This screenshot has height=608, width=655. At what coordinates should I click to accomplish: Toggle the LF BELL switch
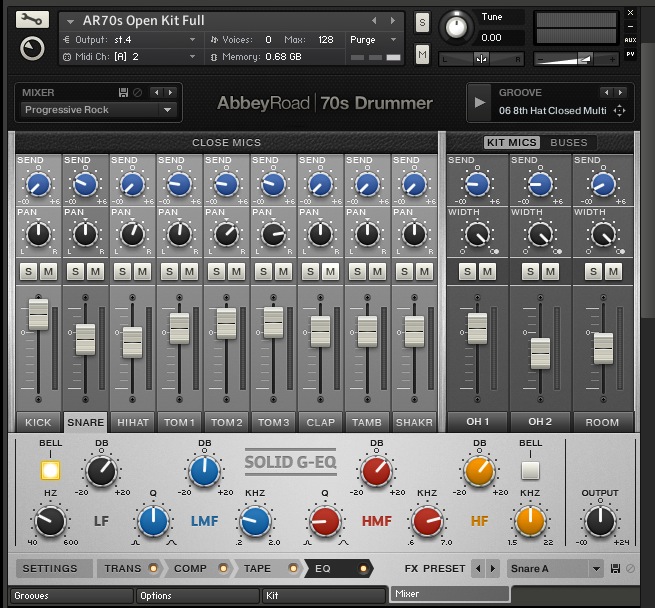50,470
